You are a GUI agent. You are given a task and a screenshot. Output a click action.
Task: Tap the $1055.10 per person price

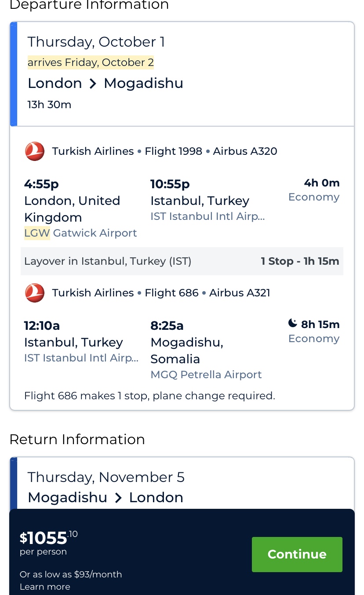pyautogui.click(x=49, y=543)
